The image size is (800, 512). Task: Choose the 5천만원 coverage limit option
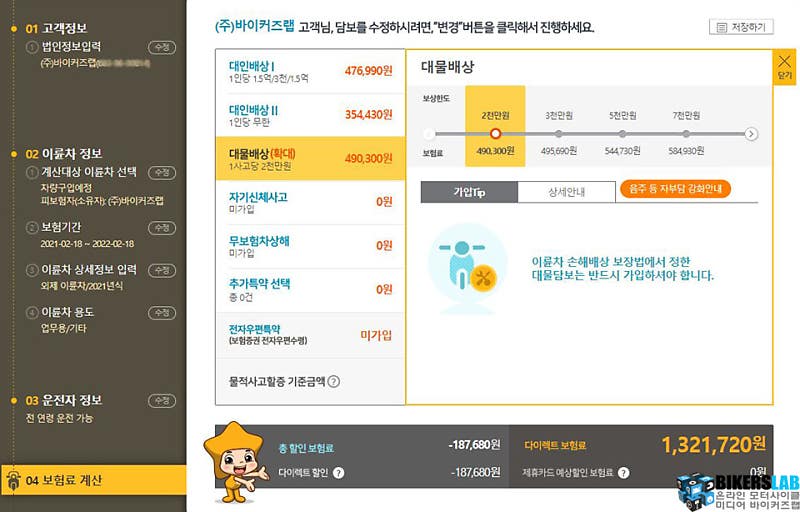pyautogui.click(x=622, y=133)
